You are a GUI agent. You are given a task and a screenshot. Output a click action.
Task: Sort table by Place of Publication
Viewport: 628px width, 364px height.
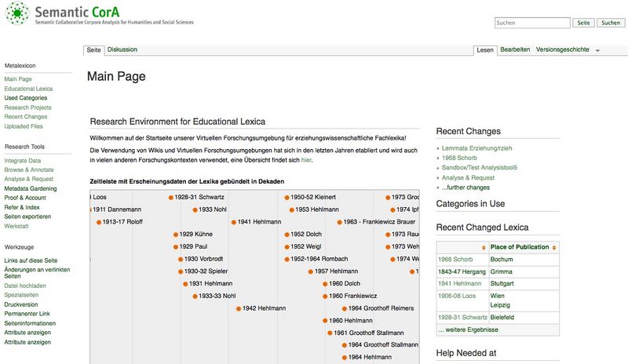520,247
